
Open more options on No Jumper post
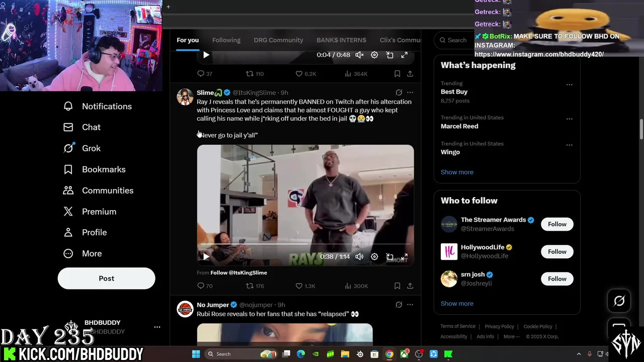[410, 305]
